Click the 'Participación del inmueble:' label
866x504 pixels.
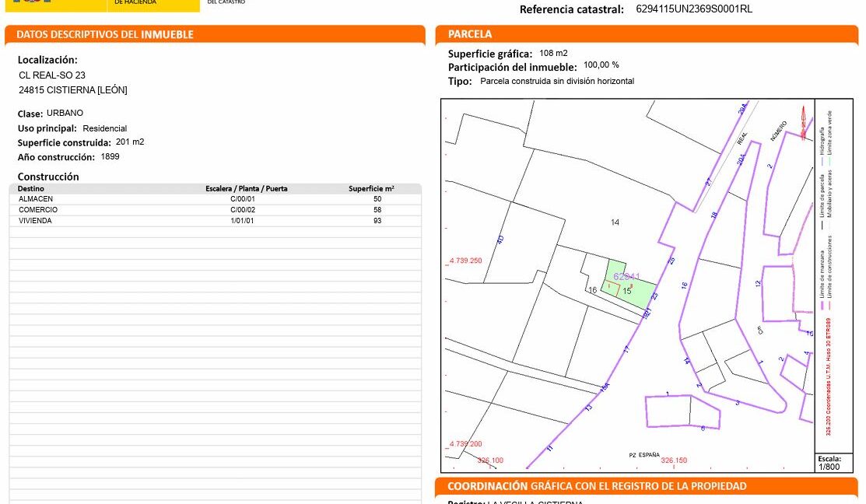pyautogui.click(x=513, y=68)
